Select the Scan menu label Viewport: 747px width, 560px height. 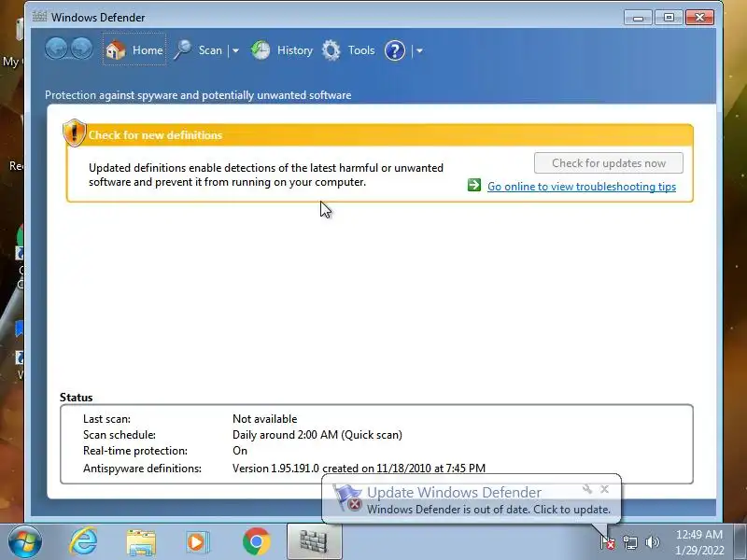[x=210, y=50]
